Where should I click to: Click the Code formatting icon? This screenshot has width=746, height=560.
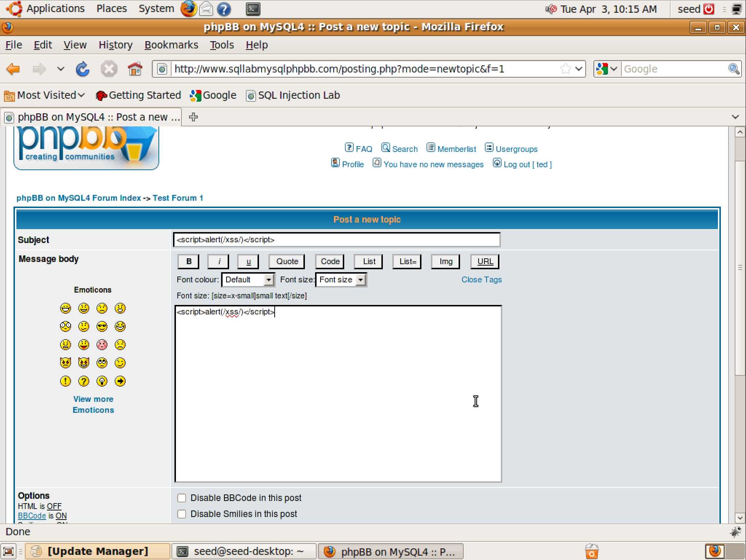coord(330,261)
